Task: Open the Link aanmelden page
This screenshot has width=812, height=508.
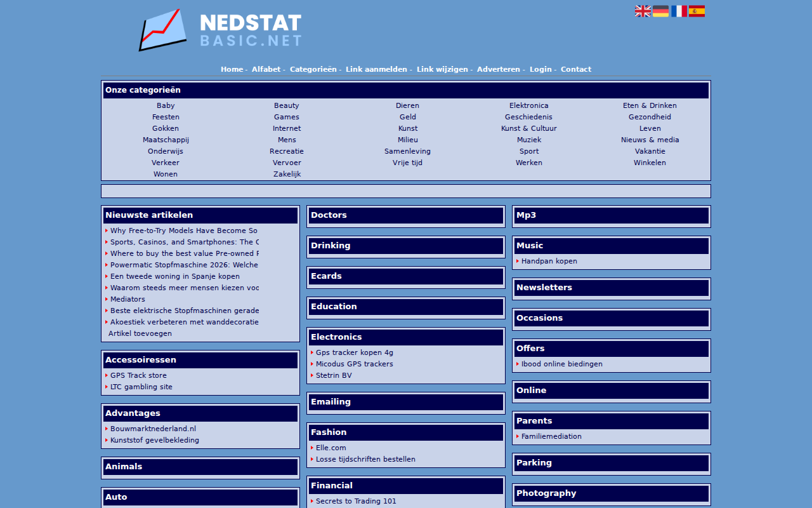Action: click(x=376, y=69)
